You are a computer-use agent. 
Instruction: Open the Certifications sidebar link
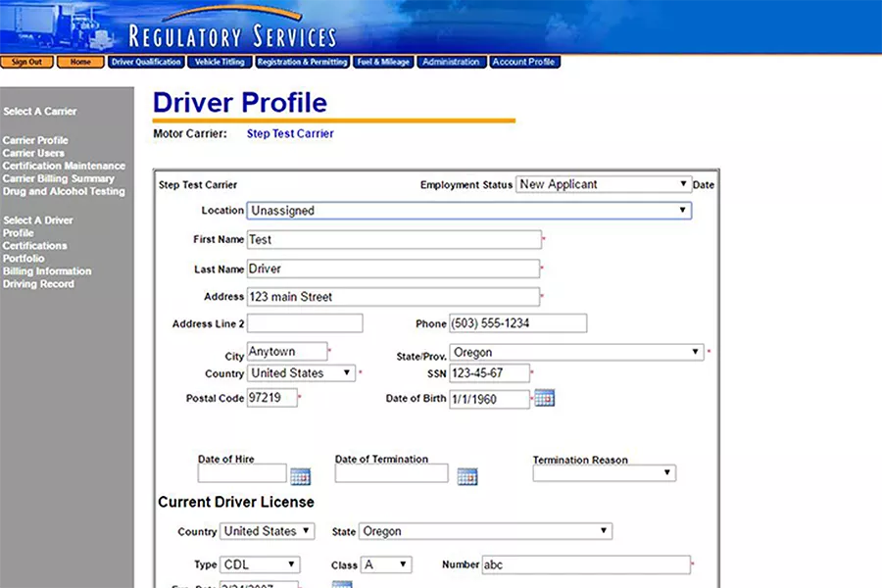click(35, 246)
